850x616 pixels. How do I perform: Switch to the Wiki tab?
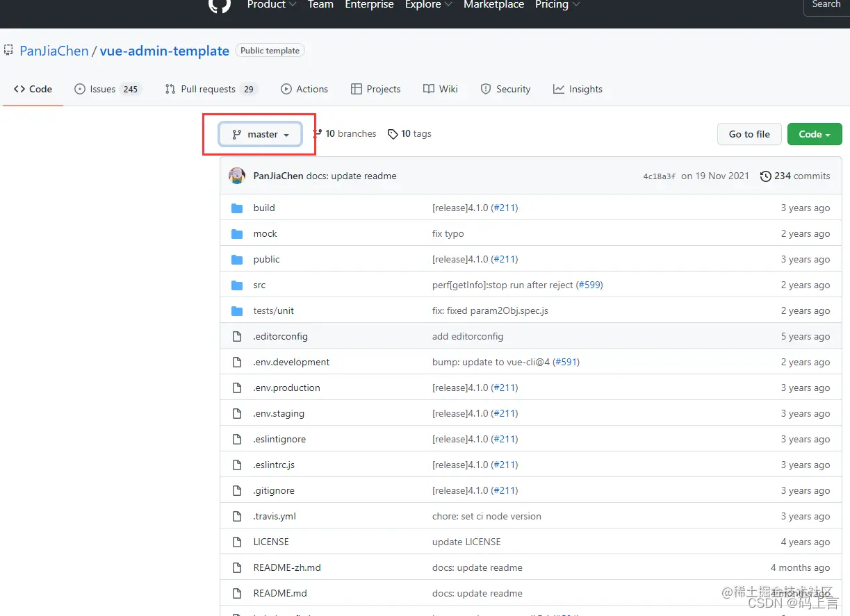coord(441,89)
